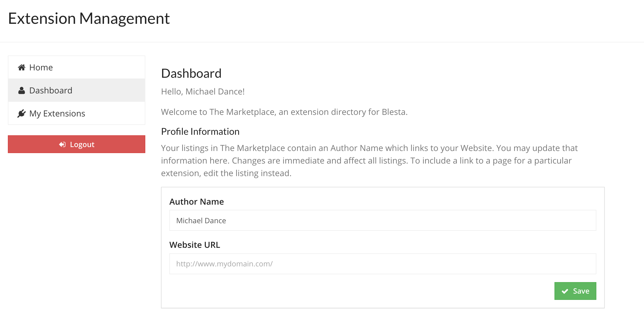Click the plug icon beside My Extensions
The width and height of the screenshot is (644, 325).
coord(21,114)
